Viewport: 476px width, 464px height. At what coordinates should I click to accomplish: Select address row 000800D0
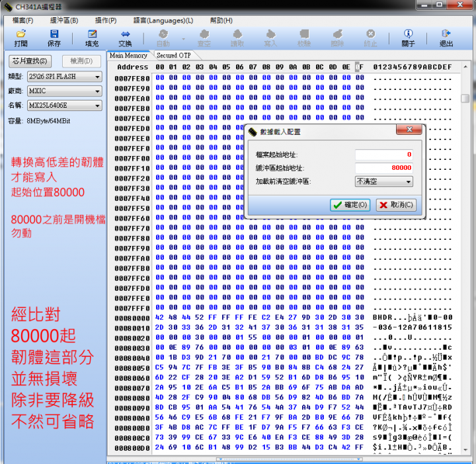132,448
